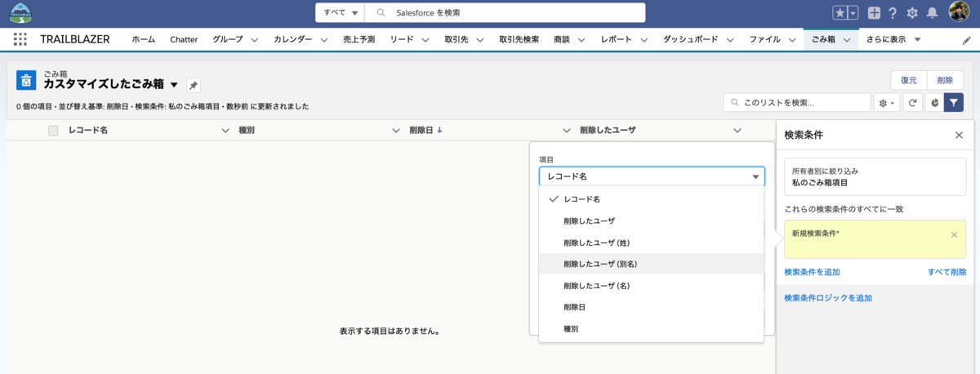
Task: Remove the 新規検索条件 filter with its X
Action: pyautogui.click(x=955, y=234)
